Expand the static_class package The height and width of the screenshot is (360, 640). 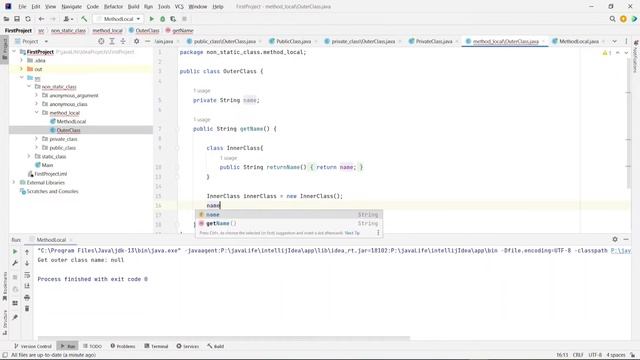click(29, 156)
